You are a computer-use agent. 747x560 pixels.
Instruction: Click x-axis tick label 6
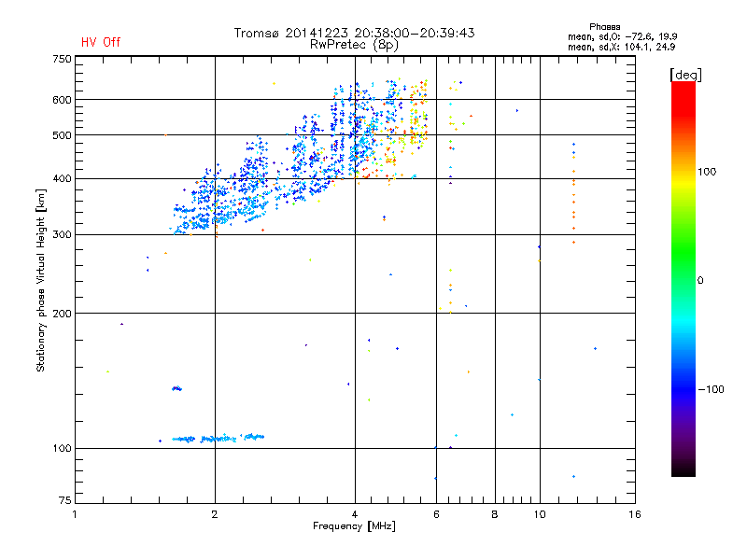pos(436,514)
